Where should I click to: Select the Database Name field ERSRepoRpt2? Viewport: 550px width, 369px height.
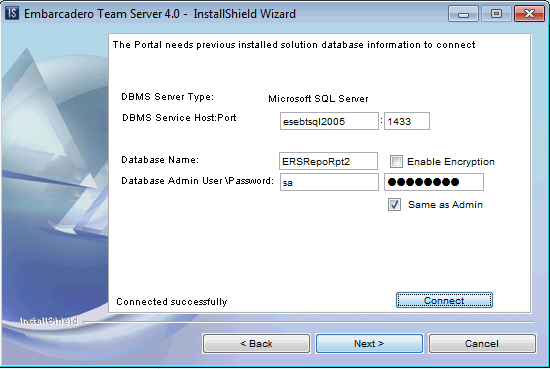(328, 161)
